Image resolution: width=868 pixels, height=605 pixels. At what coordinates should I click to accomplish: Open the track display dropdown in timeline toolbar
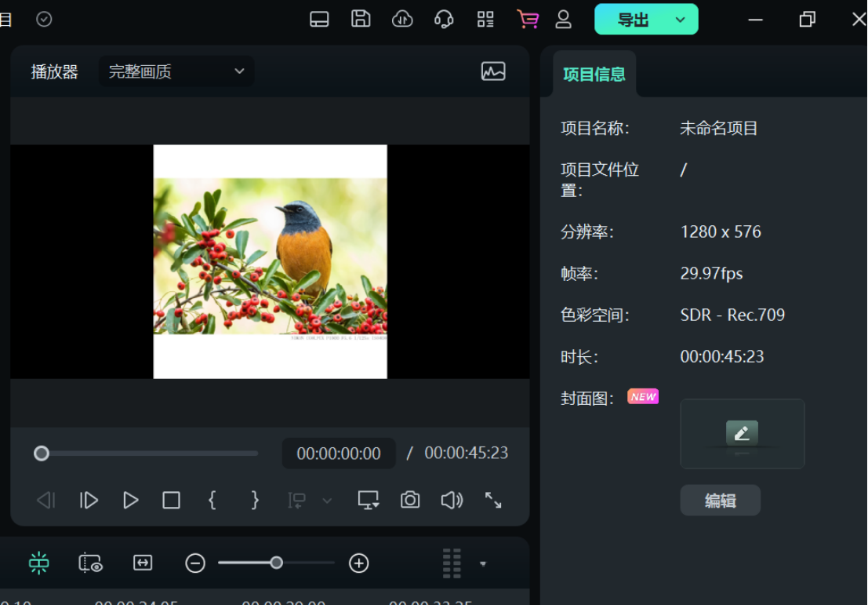[x=483, y=563]
